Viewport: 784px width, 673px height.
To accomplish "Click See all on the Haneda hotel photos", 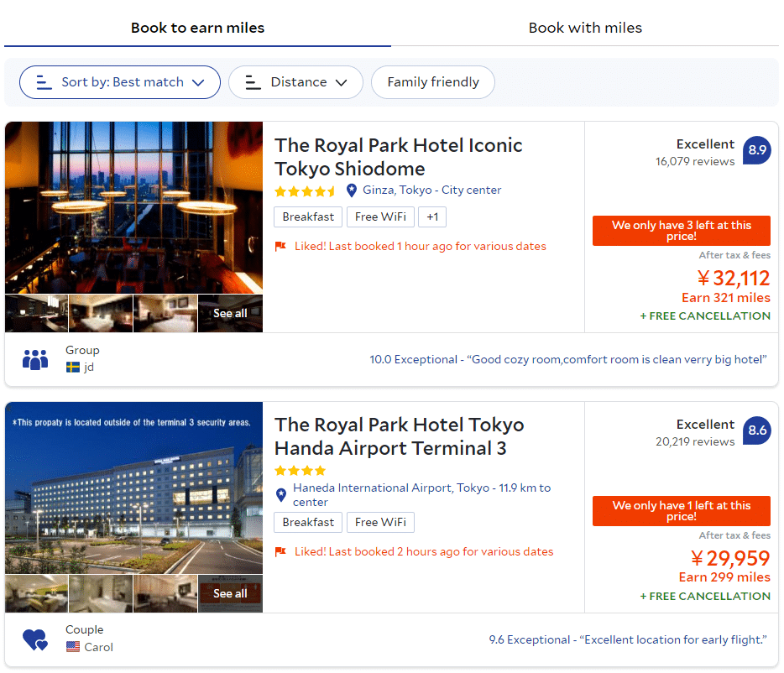I will click(230, 593).
